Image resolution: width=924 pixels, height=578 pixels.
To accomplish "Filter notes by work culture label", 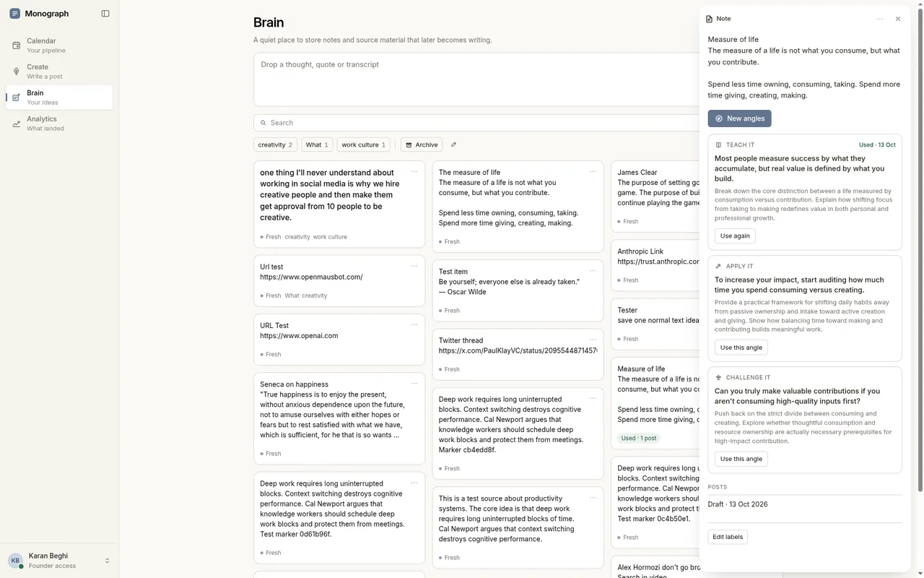I will 363,144.
